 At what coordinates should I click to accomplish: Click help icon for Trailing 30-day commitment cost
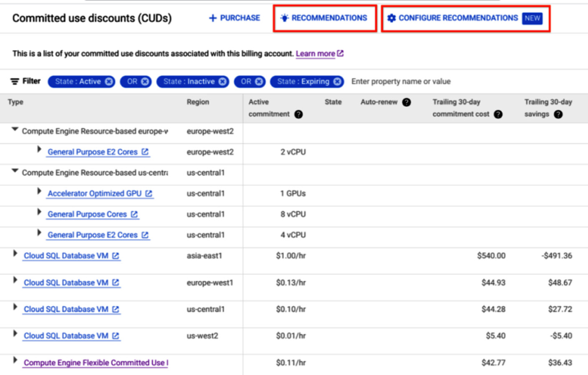pos(498,114)
